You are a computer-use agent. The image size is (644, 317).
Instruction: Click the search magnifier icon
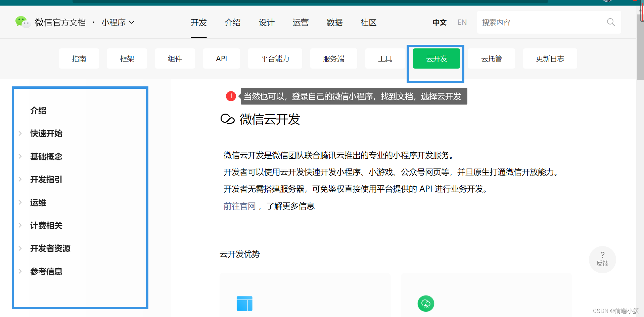[611, 22]
